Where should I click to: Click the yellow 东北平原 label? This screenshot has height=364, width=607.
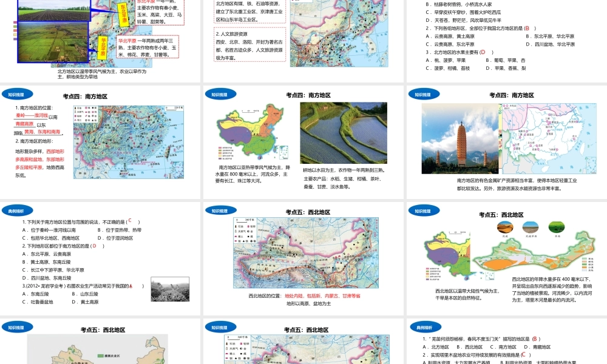[123, 15]
